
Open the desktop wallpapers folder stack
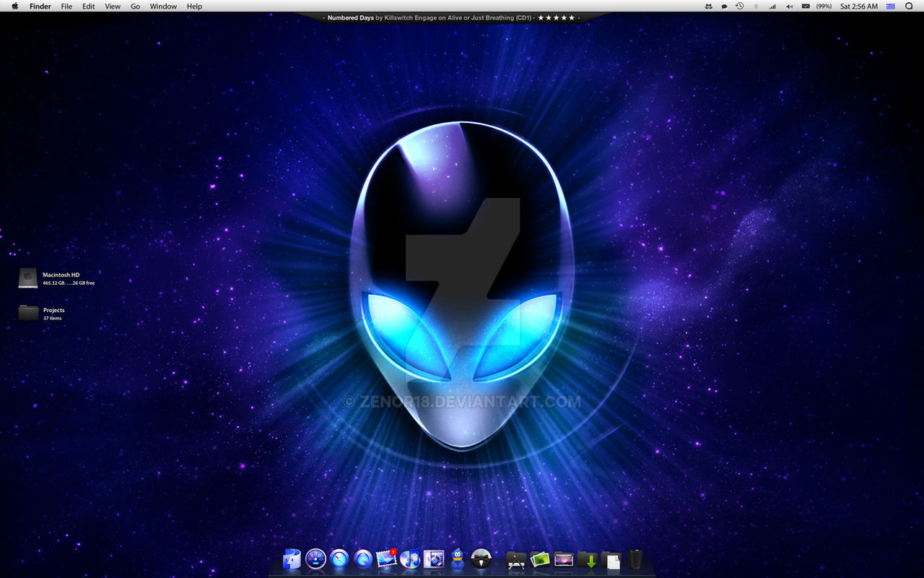(564, 559)
